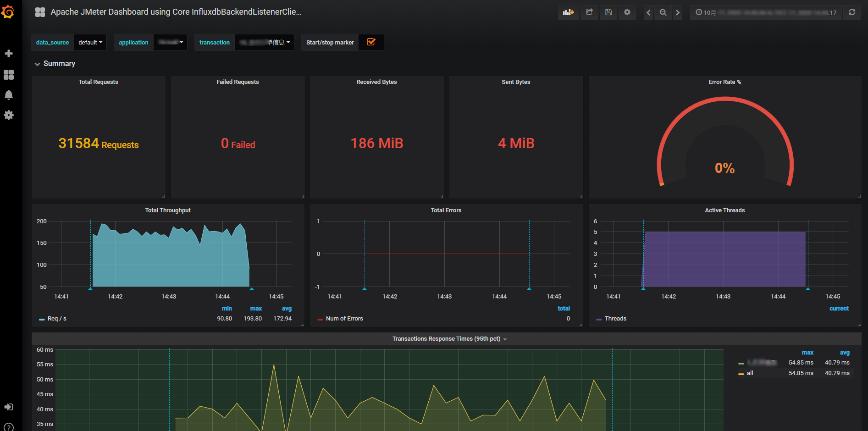Zoom out the time range
The height and width of the screenshot is (431, 868).
[x=663, y=12]
